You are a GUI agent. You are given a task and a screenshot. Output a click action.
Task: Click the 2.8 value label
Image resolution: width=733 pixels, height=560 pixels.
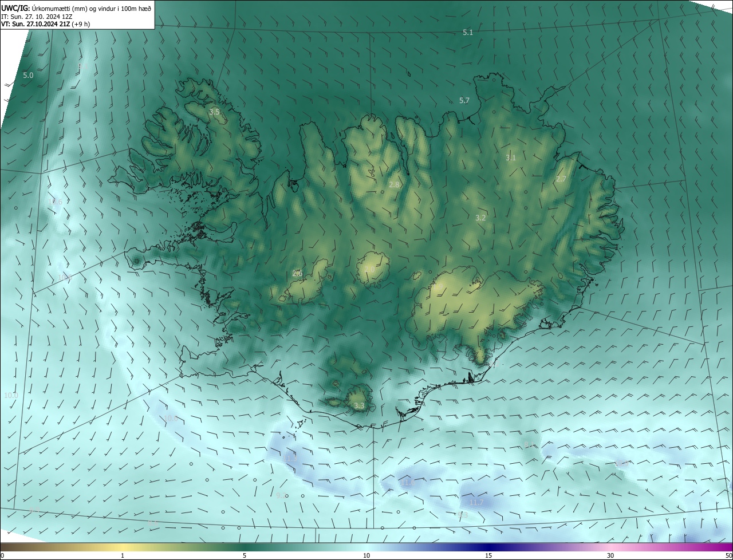[394, 184]
